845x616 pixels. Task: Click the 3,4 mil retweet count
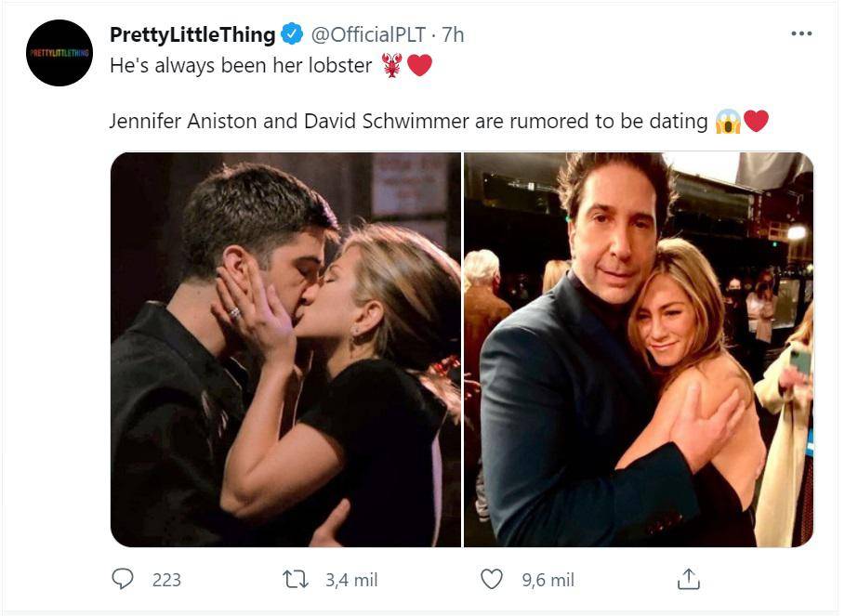350,580
